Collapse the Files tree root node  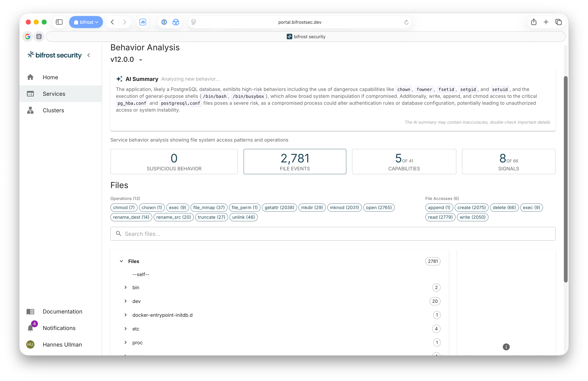121,261
